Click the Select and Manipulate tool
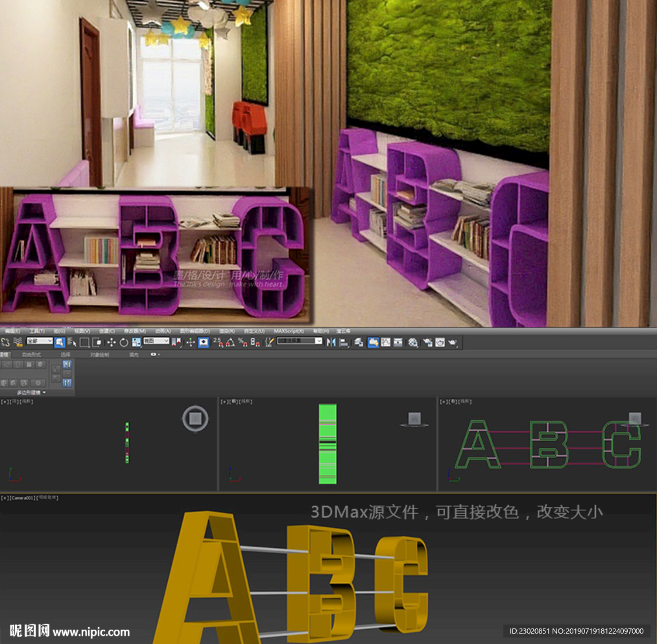657x644 pixels. click(x=191, y=342)
